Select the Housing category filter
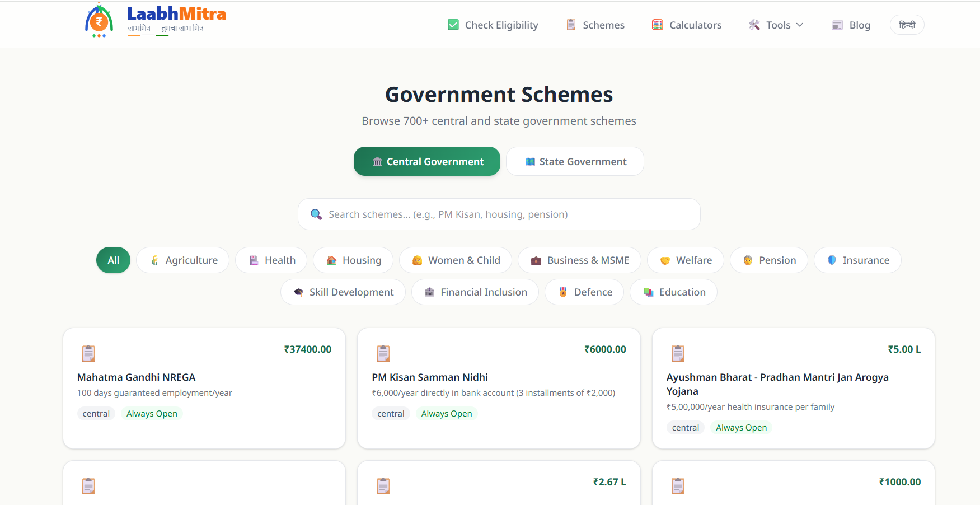Viewport: 980px width, 505px height. pos(353,260)
